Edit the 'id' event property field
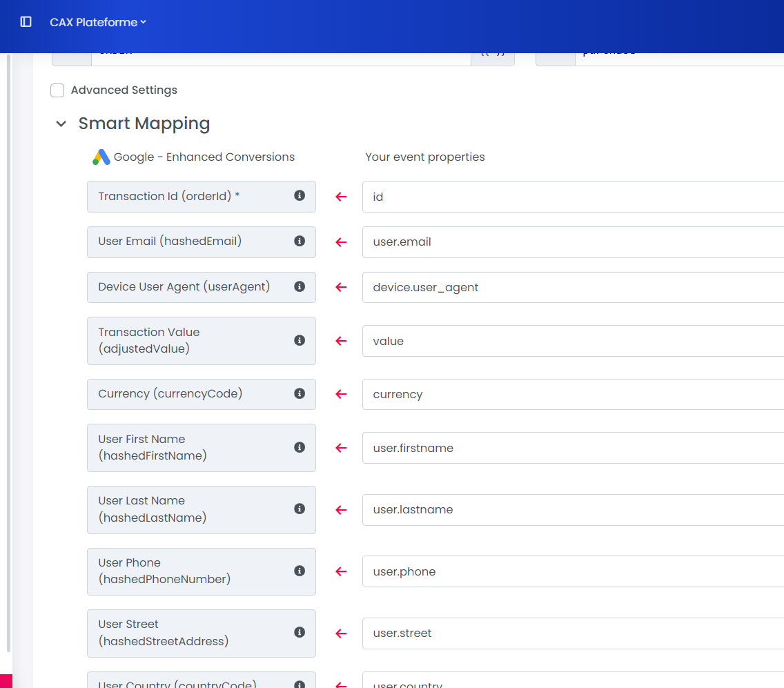784x688 pixels. [x=573, y=197]
